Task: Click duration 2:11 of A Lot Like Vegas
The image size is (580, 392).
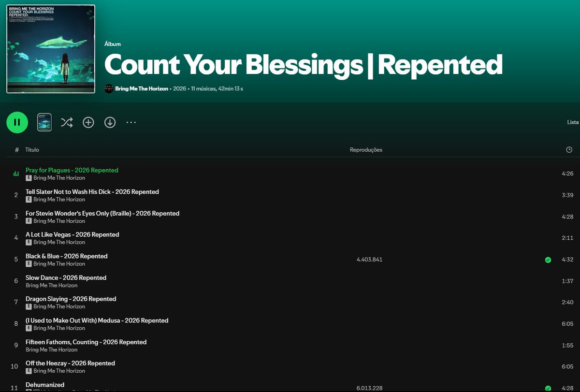Action: pos(567,238)
